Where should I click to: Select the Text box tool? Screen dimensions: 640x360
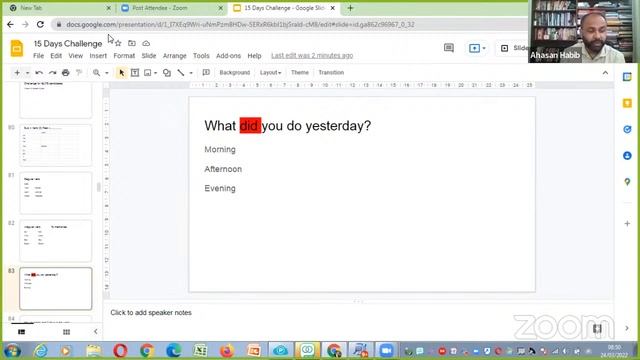tap(135, 73)
